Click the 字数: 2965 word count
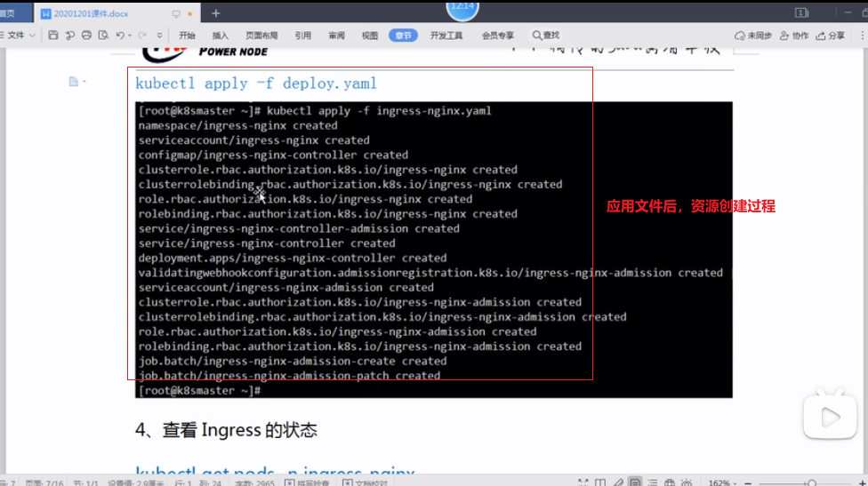868x486 pixels. pyautogui.click(x=254, y=482)
